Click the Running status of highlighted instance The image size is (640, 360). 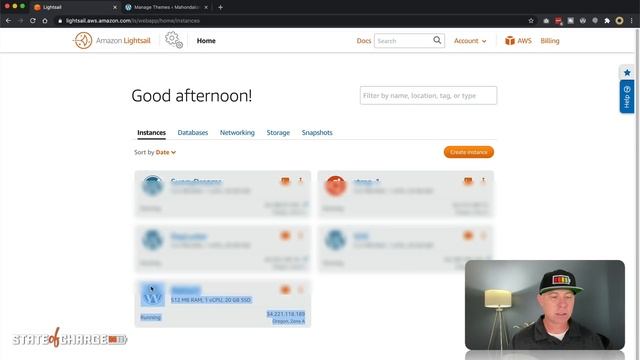click(x=151, y=317)
